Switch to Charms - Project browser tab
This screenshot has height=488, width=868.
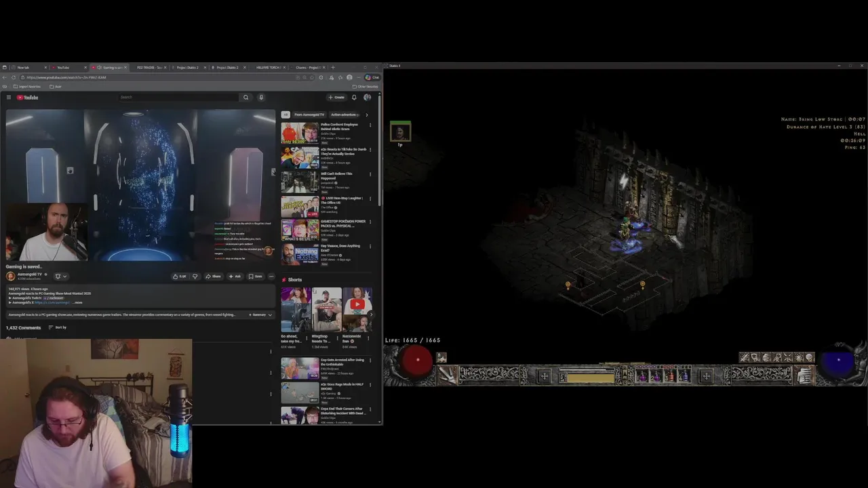pos(307,67)
